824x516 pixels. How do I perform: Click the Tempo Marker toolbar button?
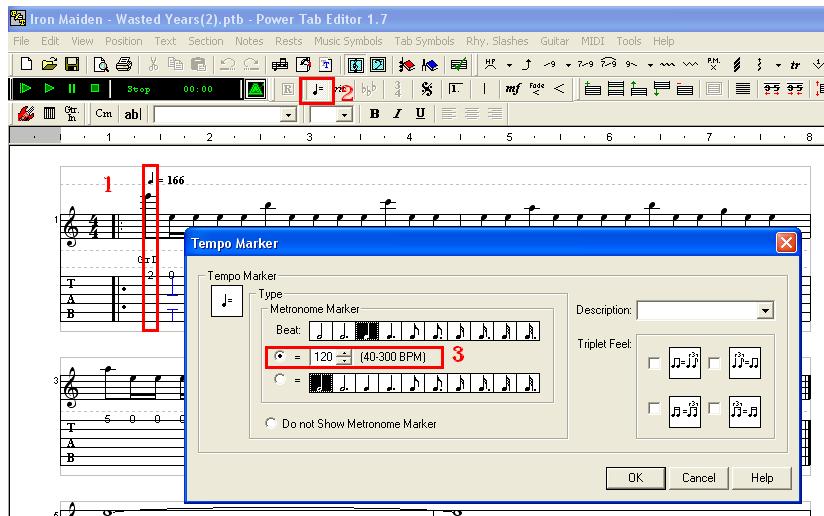pos(317,89)
